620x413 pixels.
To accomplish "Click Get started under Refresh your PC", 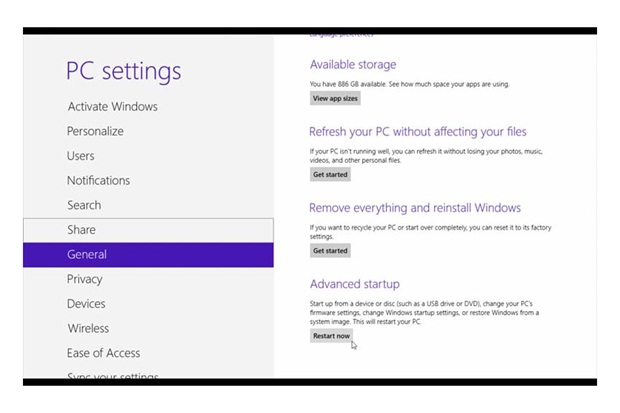I will tap(330, 174).
